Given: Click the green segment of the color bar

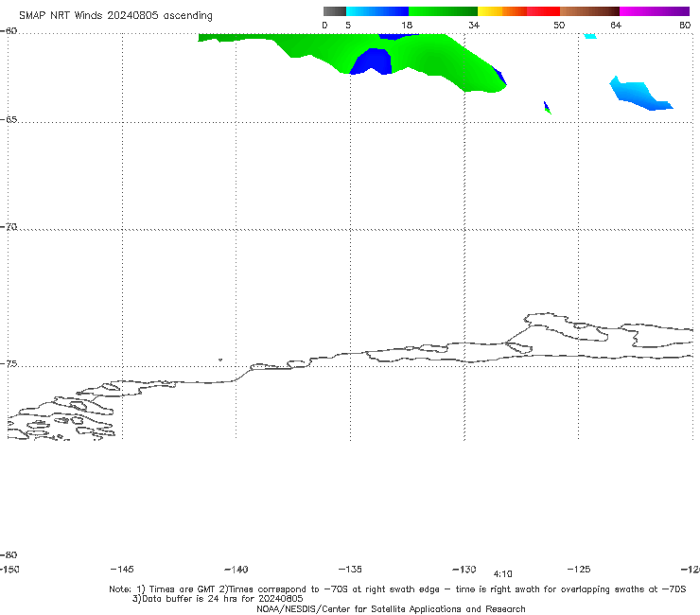Looking at the screenshot, I should (x=443, y=11).
